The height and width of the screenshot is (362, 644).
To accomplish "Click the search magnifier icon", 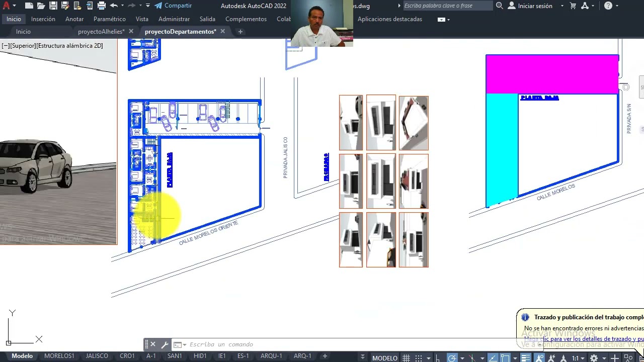I will click(499, 6).
